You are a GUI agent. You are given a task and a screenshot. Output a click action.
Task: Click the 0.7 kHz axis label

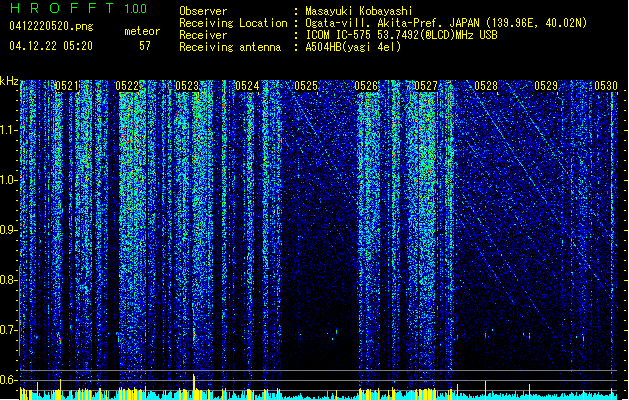(x=9, y=330)
